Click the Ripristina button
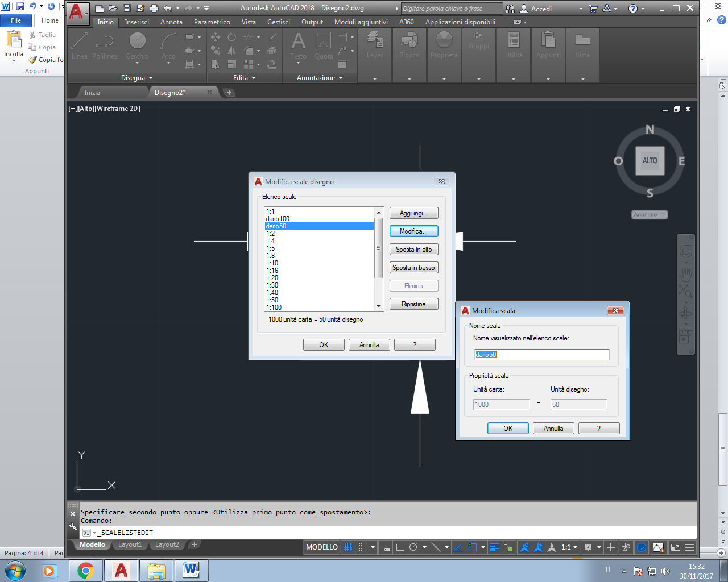Screen dimensions: 728x582 [x=414, y=304]
